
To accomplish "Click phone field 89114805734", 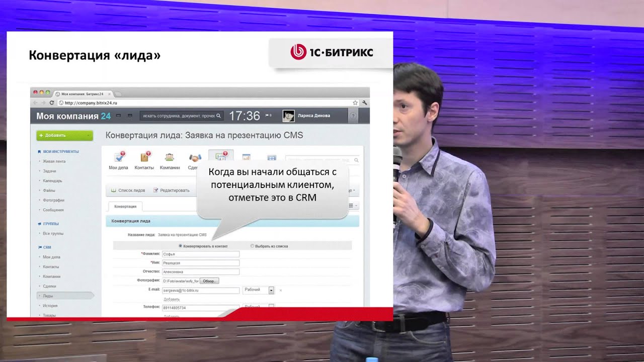I will (x=201, y=307).
